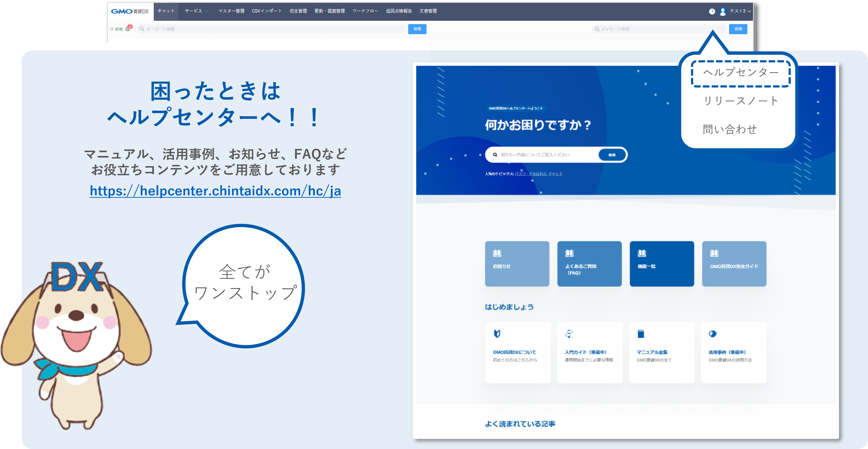Click the 新規 compose icon

click(112, 29)
